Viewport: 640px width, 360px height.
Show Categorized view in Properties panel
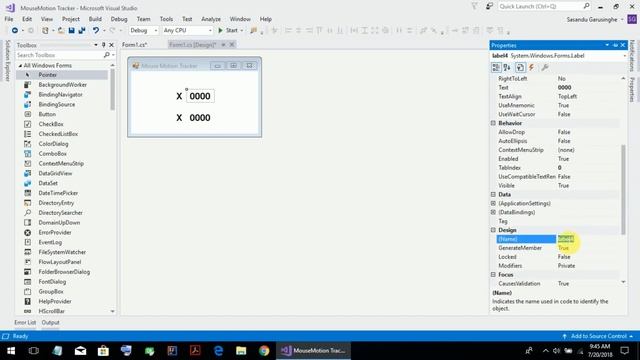(496, 67)
